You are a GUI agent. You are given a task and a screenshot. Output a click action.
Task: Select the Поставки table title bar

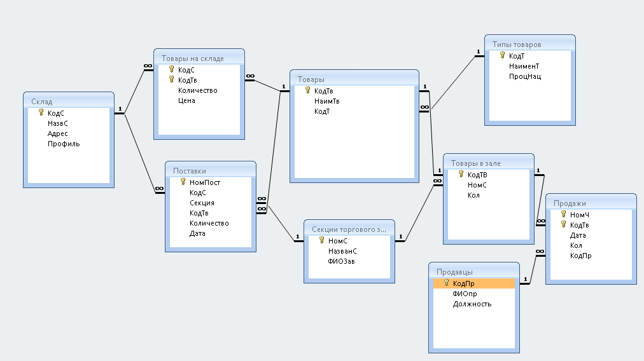pos(211,170)
